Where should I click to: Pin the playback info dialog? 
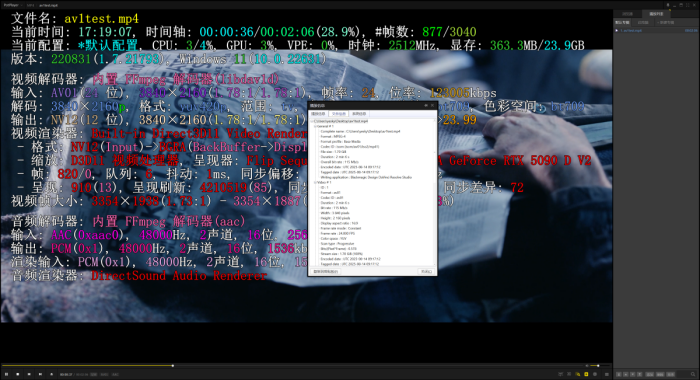coord(426,105)
